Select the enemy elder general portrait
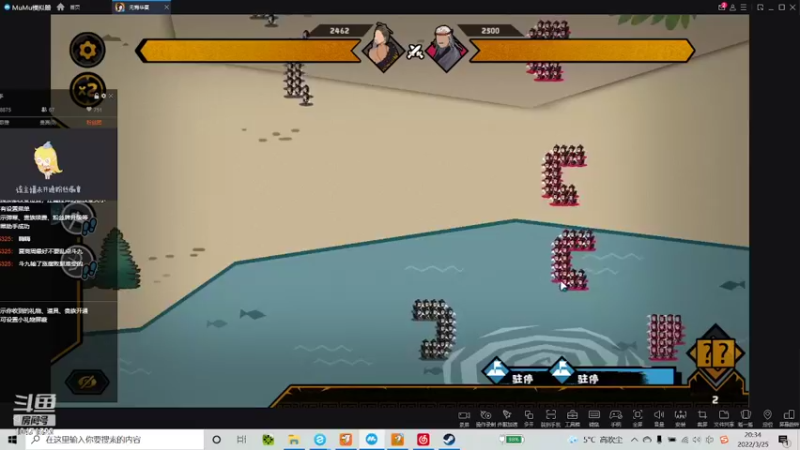The height and width of the screenshot is (450, 800). tap(446, 48)
